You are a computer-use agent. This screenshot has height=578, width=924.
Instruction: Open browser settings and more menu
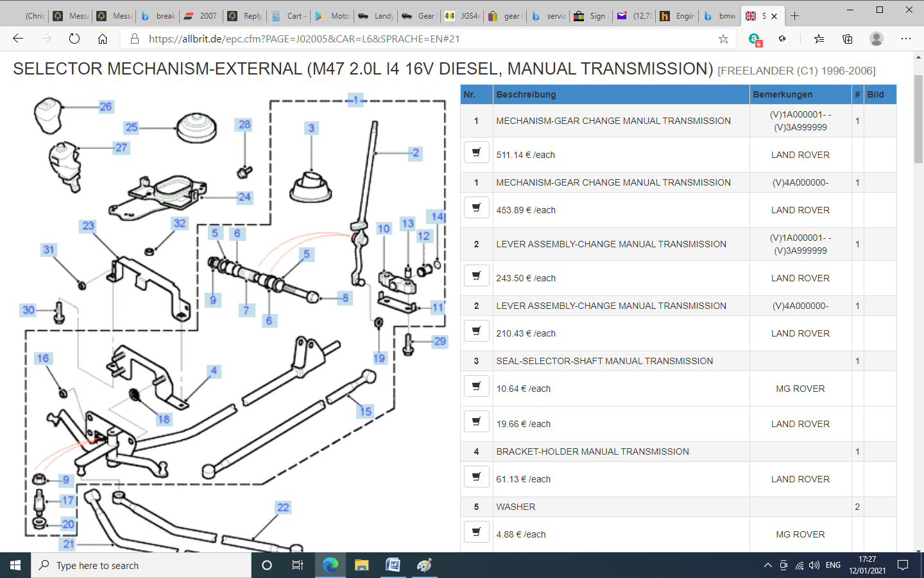[x=905, y=39]
